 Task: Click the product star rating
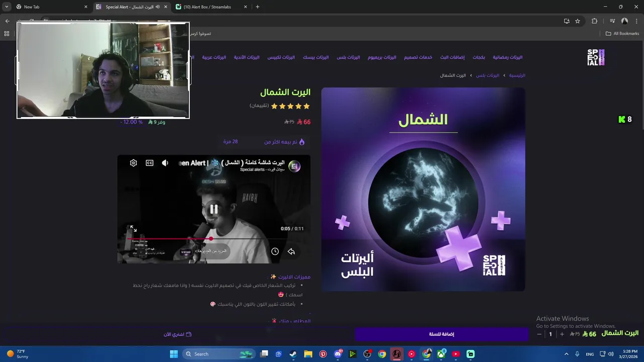pyautogui.click(x=290, y=106)
